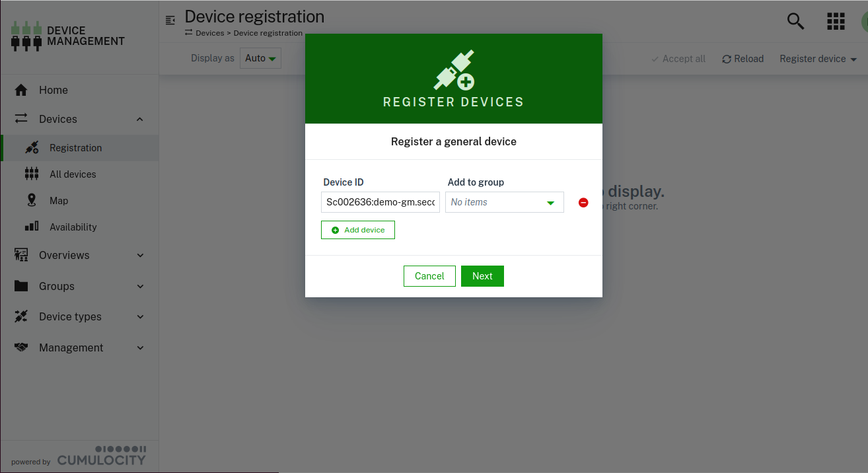Click the Home house icon in the sidebar

click(x=21, y=91)
